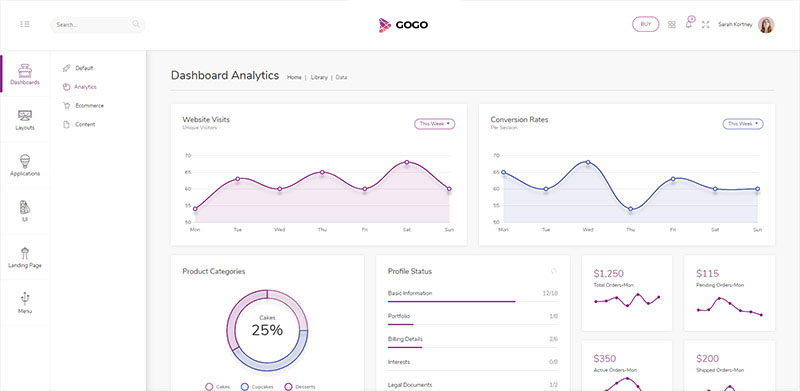Viewport: 800px width, 391px height.
Task: Open the UI sidebar section
Action: click(24, 211)
